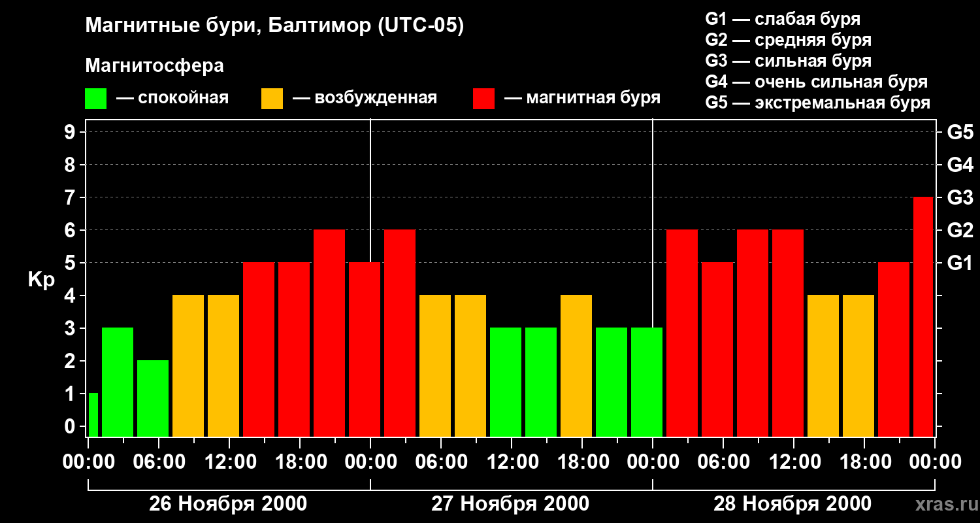The image size is (980, 523).
Task: Click the first 12:00 time tick label
Action: pyautogui.click(x=229, y=462)
